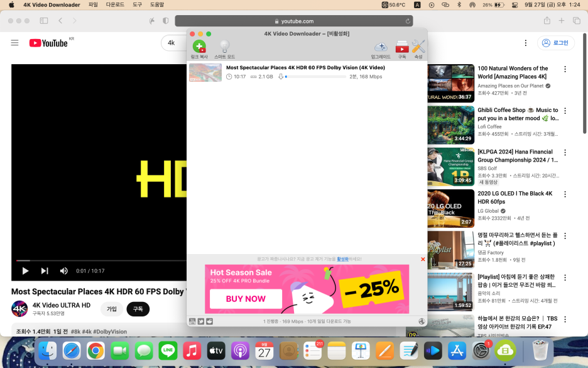Click Safari privacy shield icon
The width and height of the screenshot is (588, 368).
pyautogui.click(x=165, y=21)
